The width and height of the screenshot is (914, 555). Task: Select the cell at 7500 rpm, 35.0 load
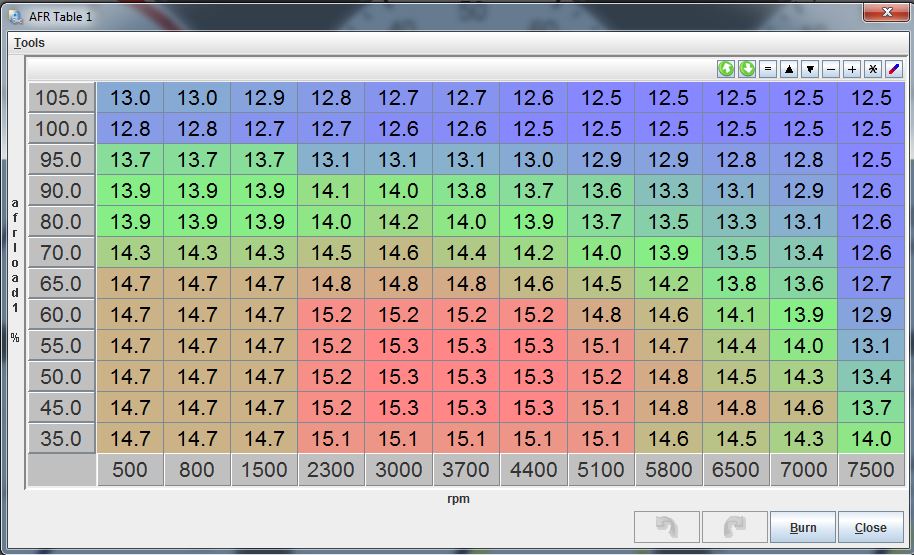tap(871, 438)
